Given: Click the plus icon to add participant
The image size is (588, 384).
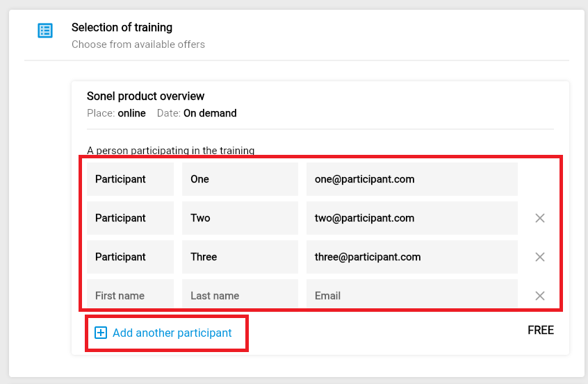Looking at the screenshot, I should tap(101, 333).
